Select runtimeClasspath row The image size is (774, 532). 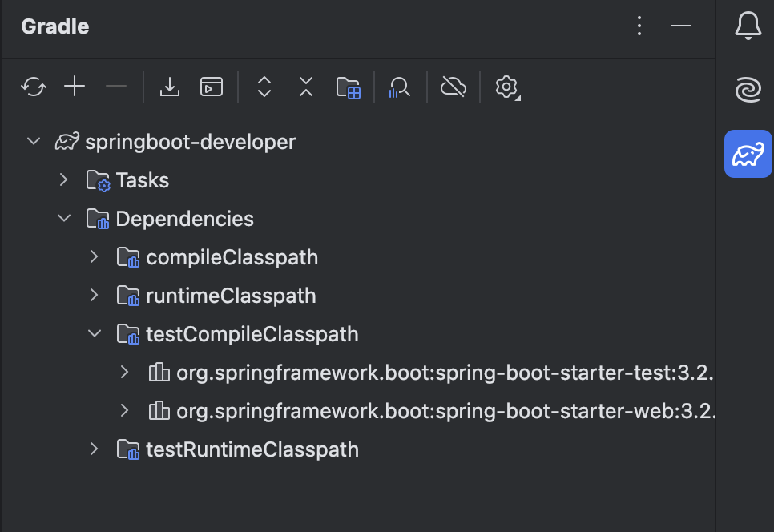tap(358, 296)
